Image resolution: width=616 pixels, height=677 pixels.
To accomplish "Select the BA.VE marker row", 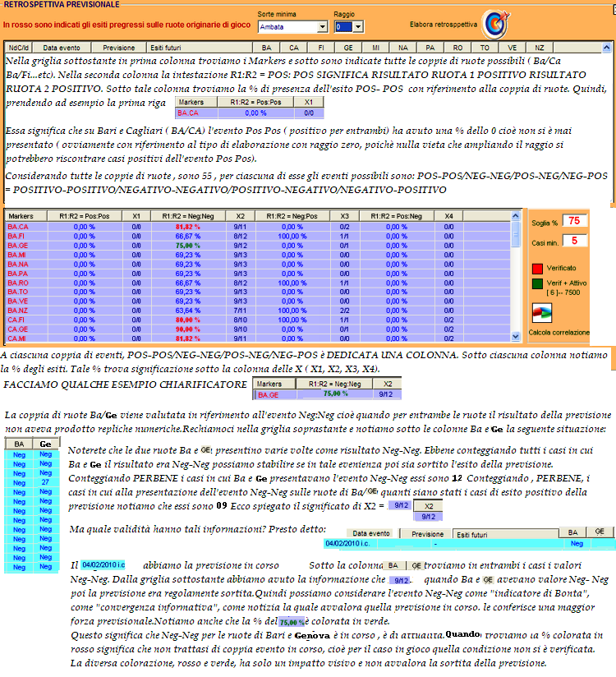I will tap(258, 301).
